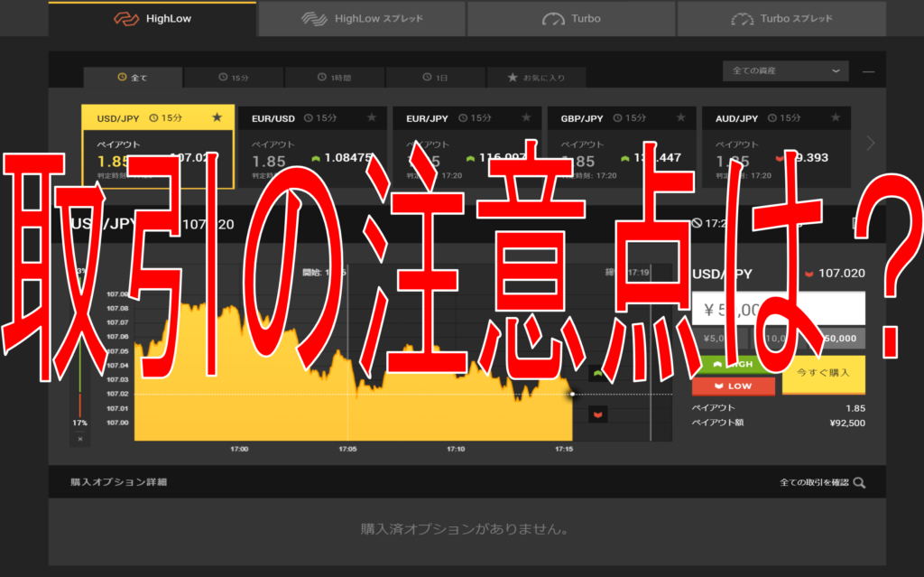Choose the red LOW option button
The height and width of the screenshot is (577, 924).
pos(734,386)
